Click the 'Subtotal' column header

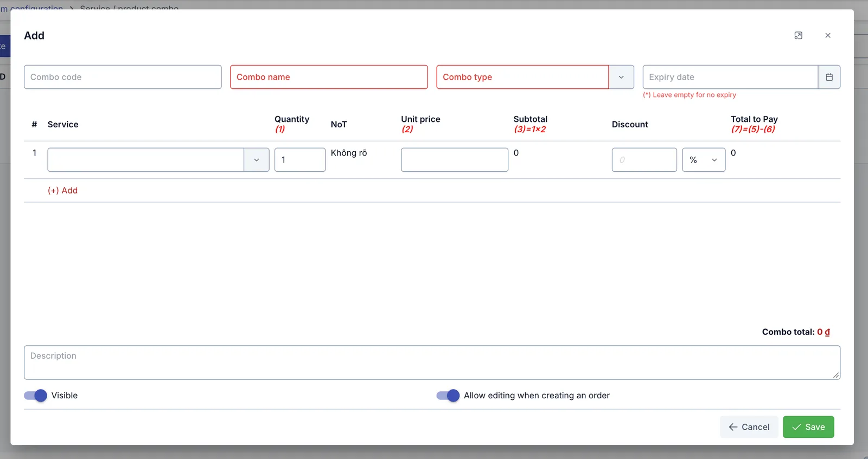point(531,119)
